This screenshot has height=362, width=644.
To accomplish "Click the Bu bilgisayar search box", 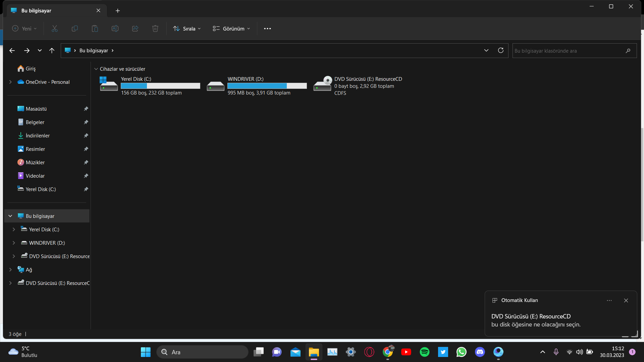I will tap(568, 51).
